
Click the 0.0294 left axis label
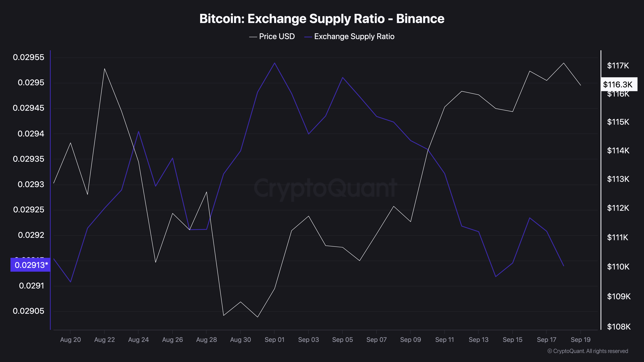[31, 134]
